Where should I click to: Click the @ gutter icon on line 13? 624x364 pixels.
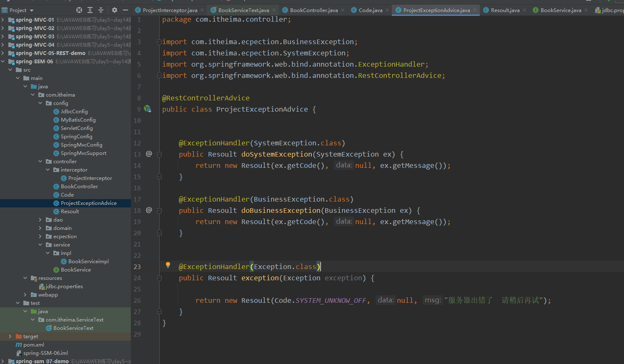(x=149, y=154)
